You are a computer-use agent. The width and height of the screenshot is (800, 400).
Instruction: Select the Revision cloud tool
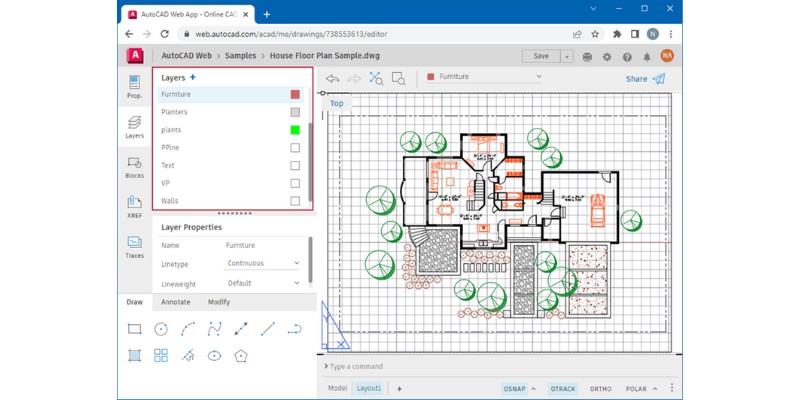[x=188, y=356]
